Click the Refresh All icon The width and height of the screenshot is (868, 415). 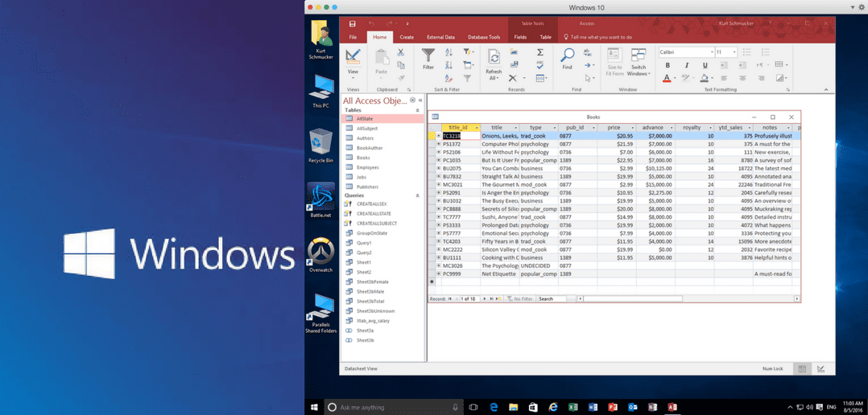click(494, 57)
